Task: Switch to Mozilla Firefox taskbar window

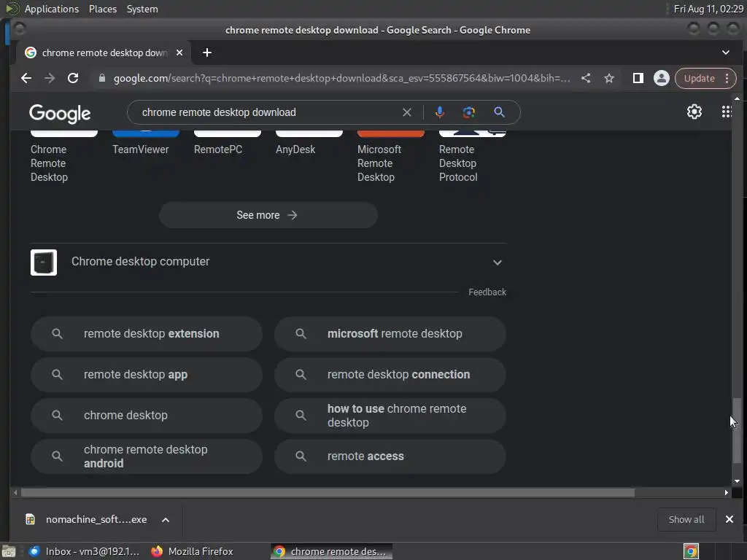Action: [192, 551]
